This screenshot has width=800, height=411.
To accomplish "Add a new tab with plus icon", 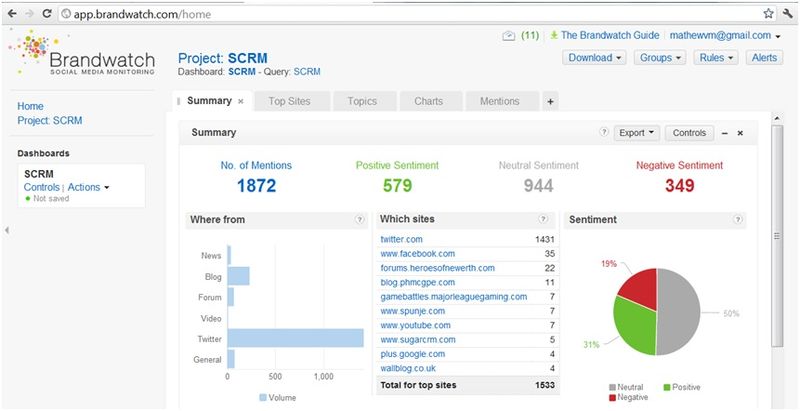I will 550,101.
